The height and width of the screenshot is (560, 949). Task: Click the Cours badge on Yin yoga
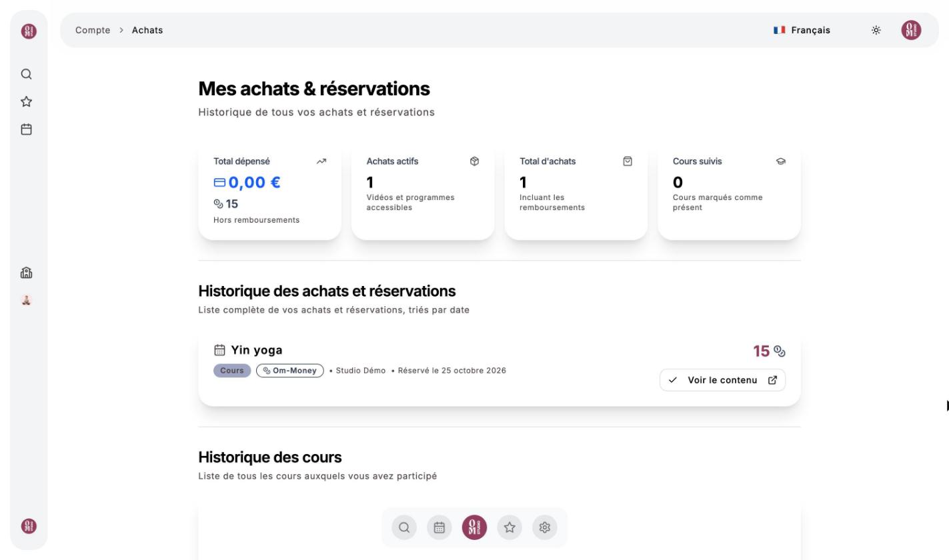click(232, 371)
